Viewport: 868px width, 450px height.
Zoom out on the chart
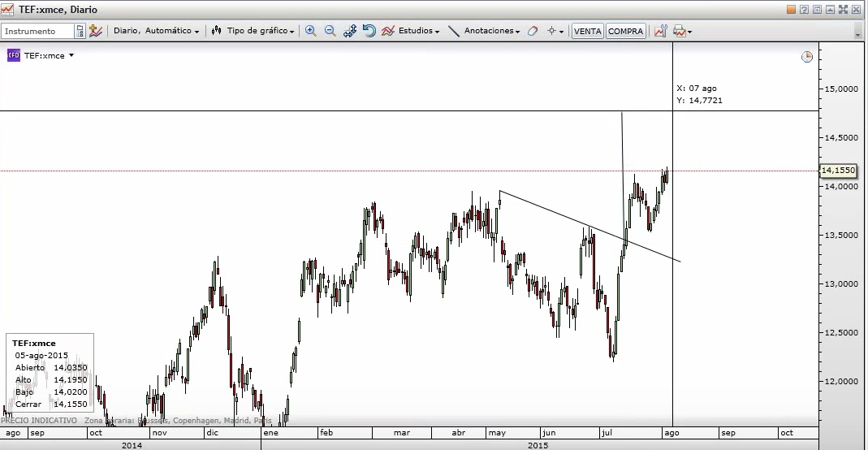tap(330, 31)
